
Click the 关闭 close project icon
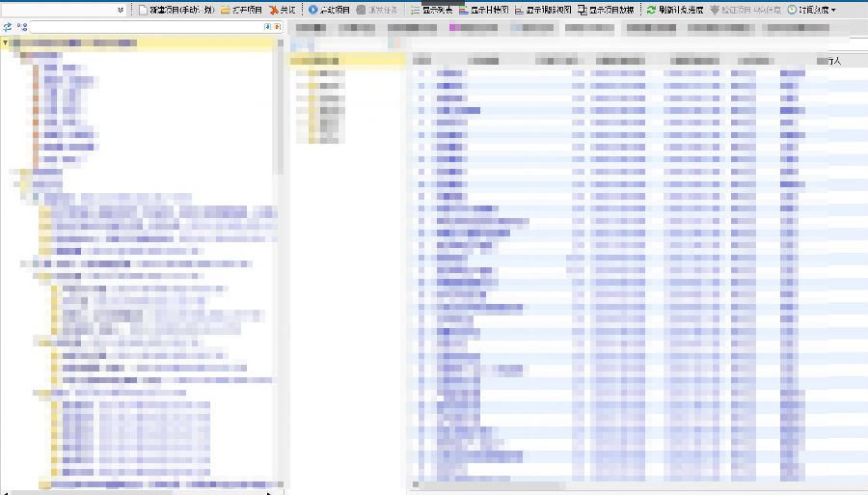point(273,10)
